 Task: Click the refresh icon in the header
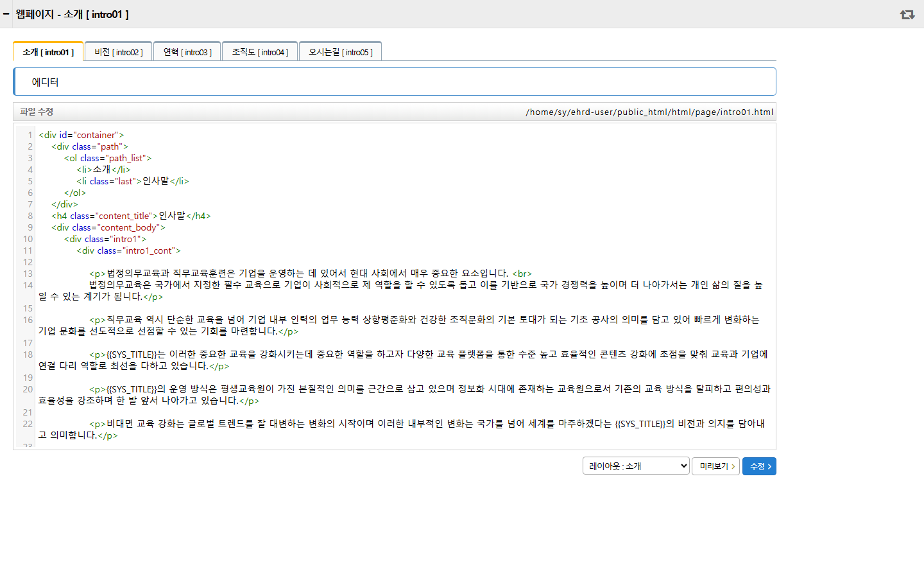[x=907, y=14]
